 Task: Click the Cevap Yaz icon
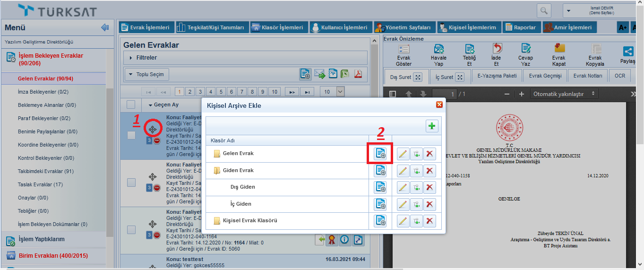tap(525, 54)
